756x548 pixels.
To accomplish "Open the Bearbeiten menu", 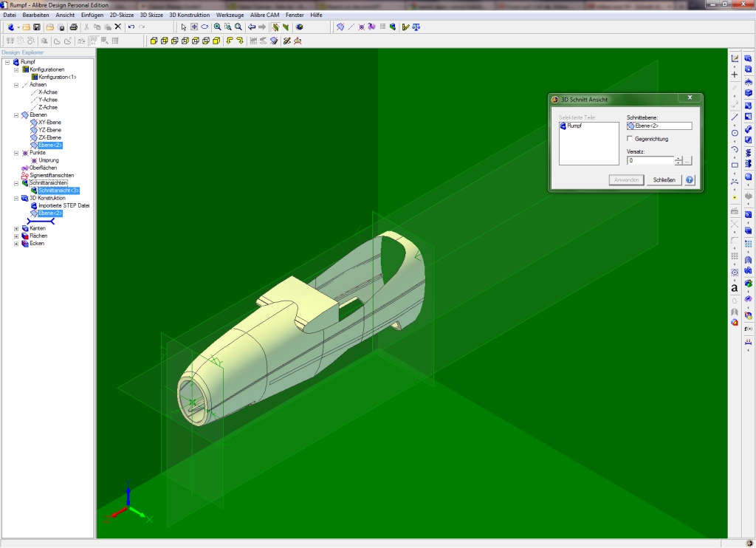I will (35, 15).
